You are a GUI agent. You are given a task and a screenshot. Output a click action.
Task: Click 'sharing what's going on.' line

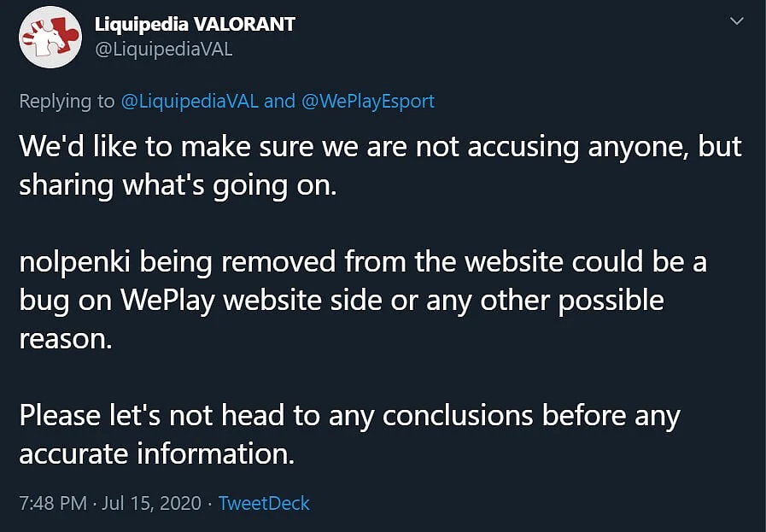[x=178, y=185]
